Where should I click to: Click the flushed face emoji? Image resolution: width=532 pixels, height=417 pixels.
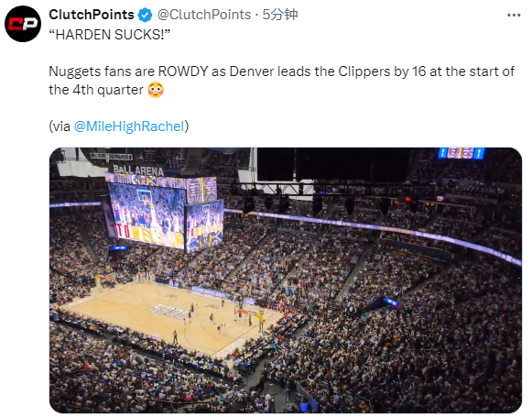point(156,90)
